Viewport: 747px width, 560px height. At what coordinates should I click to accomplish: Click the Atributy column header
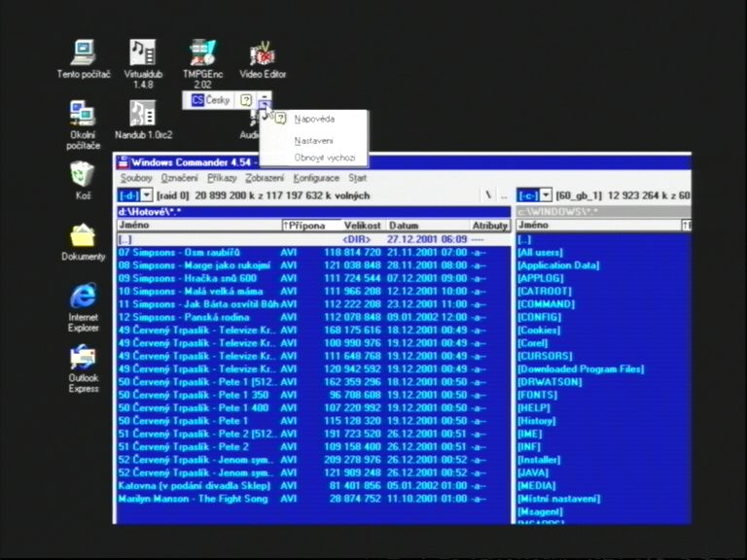(490, 226)
